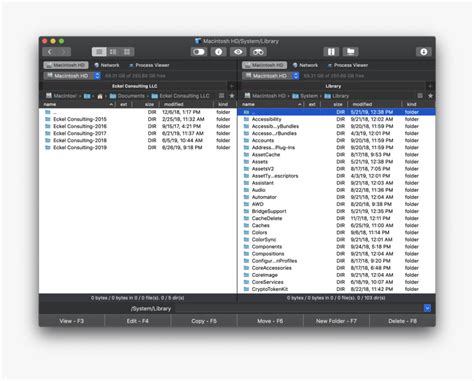Switch to brief columns view mode icon
This screenshot has width=474, height=381.
[x=113, y=52]
